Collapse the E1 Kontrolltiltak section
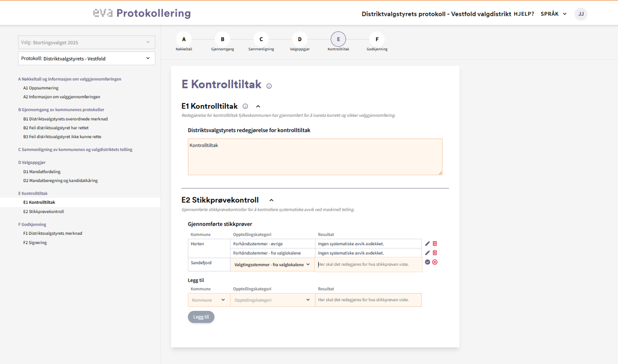Image resolution: width=618 pixels, height=364 pixels. pyautogui.click(x=258, y=106)
